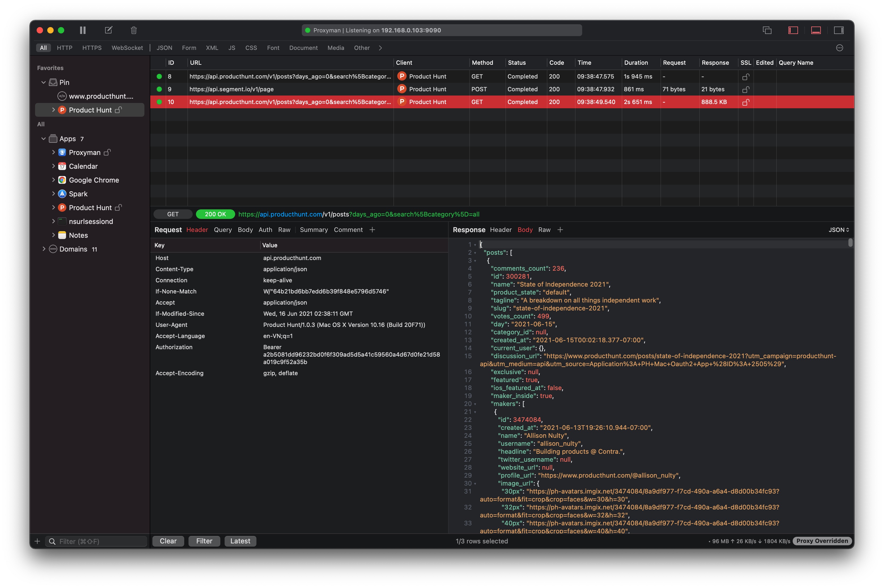The height and width of the screenshot is (588, 884).
Task: Collapse JSON "posts" array fold arrow
Action: tap(475, 253)
